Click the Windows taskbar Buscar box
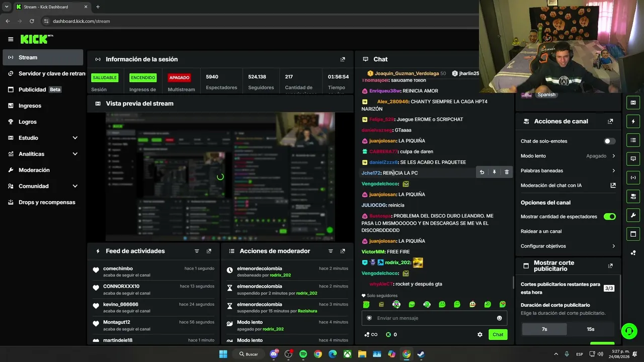The height and width of the screenshot is (362, 644). pos(249,354)
